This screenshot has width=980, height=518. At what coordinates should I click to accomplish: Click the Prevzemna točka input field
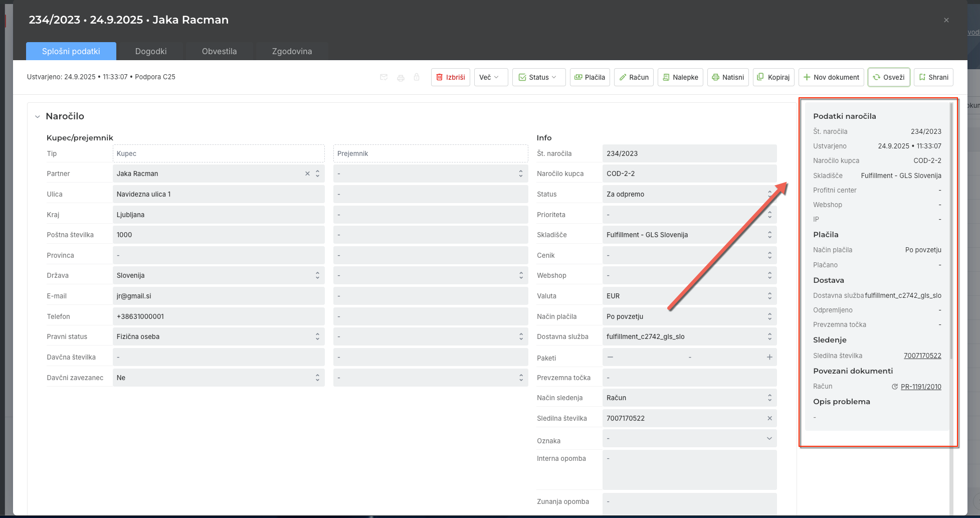pos(689,378)
